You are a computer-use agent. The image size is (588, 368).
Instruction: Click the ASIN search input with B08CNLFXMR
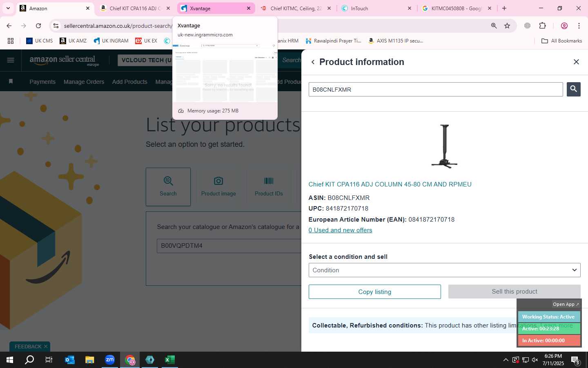point(436,90)
